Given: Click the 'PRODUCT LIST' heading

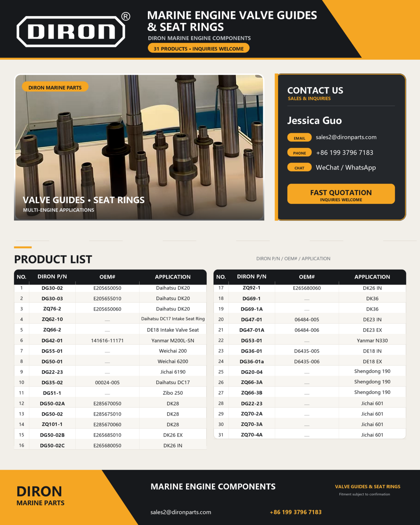Looking at the screenshot, I should click(53, 259).
